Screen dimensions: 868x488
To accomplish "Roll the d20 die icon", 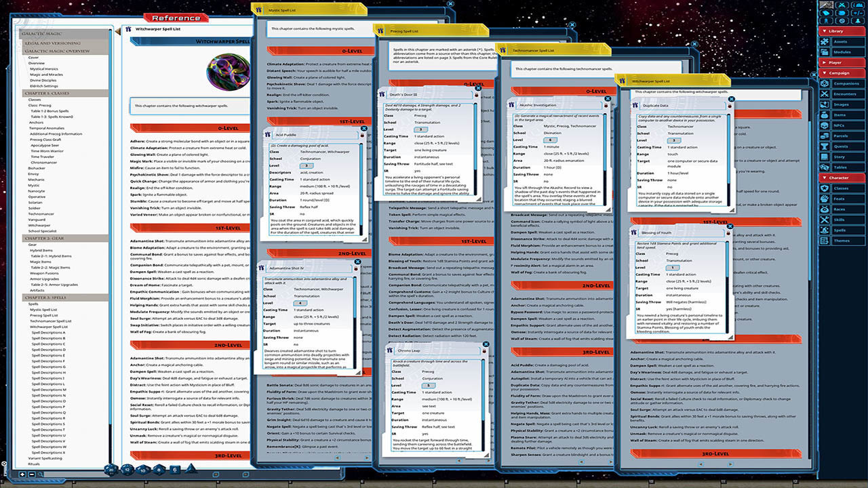I will (x=110, y=470).
